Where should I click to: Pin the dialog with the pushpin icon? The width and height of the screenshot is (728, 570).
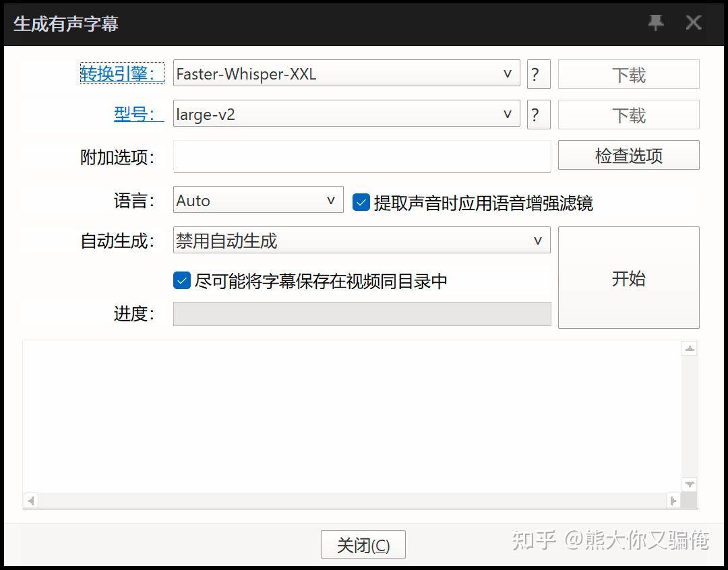click(x=656, y=22)
